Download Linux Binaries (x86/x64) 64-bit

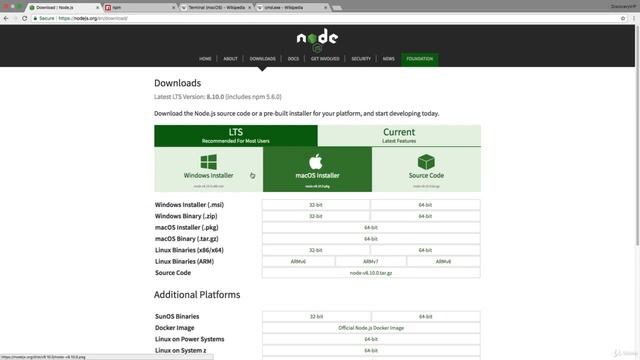coord(425,250)
